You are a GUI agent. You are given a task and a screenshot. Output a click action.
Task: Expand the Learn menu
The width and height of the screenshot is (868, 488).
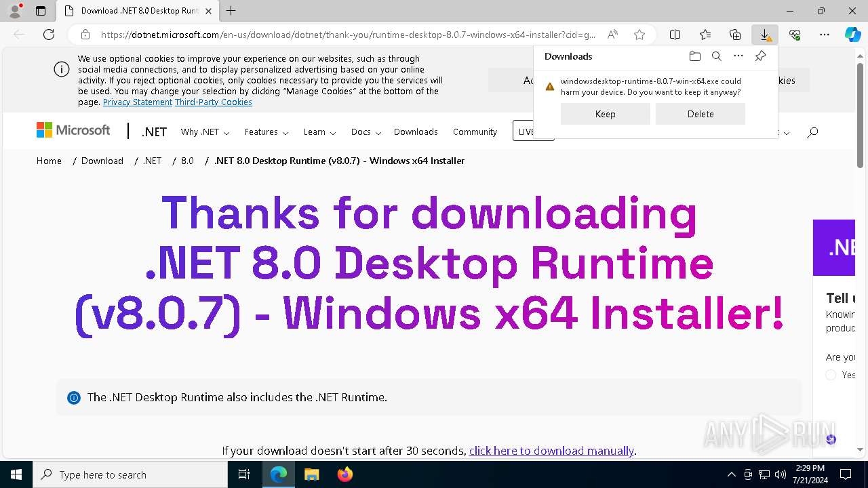click(319, 132)
